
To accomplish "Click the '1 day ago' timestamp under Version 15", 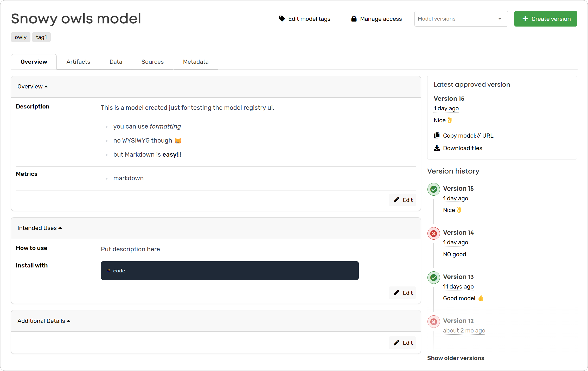I will click(x=455, y=198).
